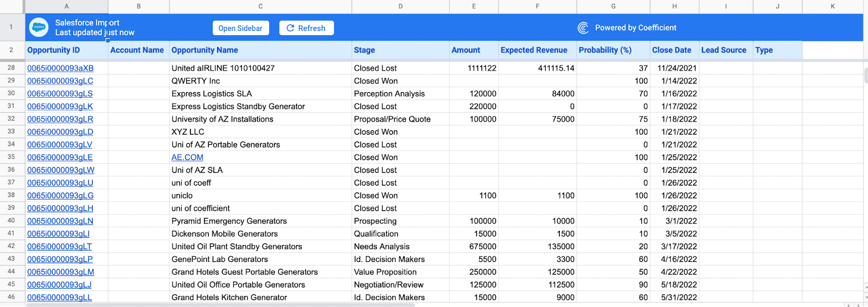868x307 pixels.
Task: Select the 'uniclo' cell
Action: (260, 196)
